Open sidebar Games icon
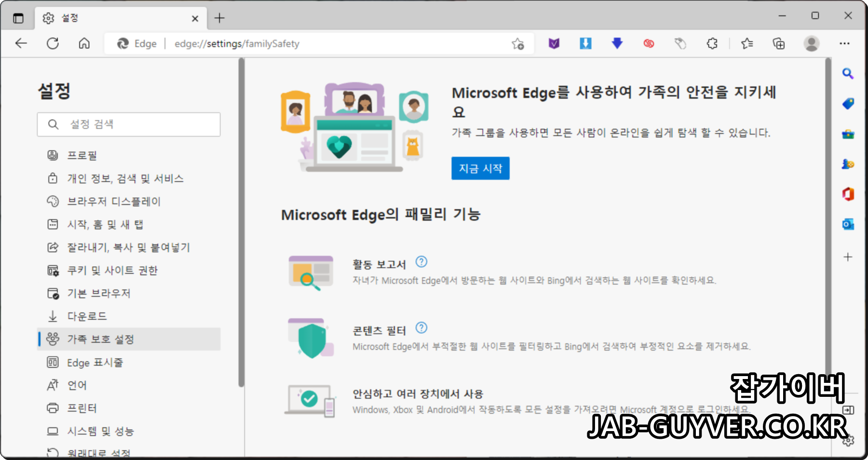Screen dimensions: 868x460 pos(848,164)
